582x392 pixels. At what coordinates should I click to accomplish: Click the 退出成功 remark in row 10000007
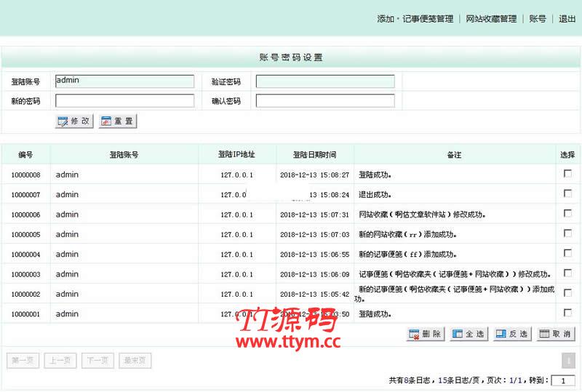375,194
